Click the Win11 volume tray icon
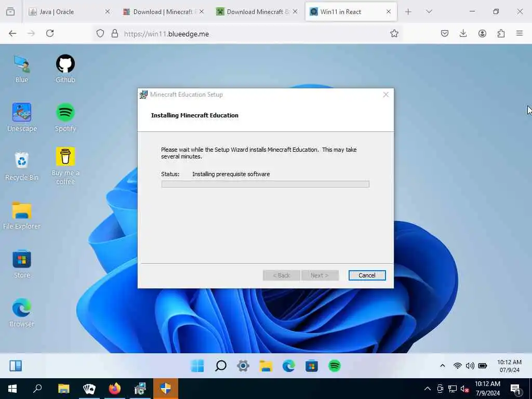The image size is (532, 399). coord(470,366)
